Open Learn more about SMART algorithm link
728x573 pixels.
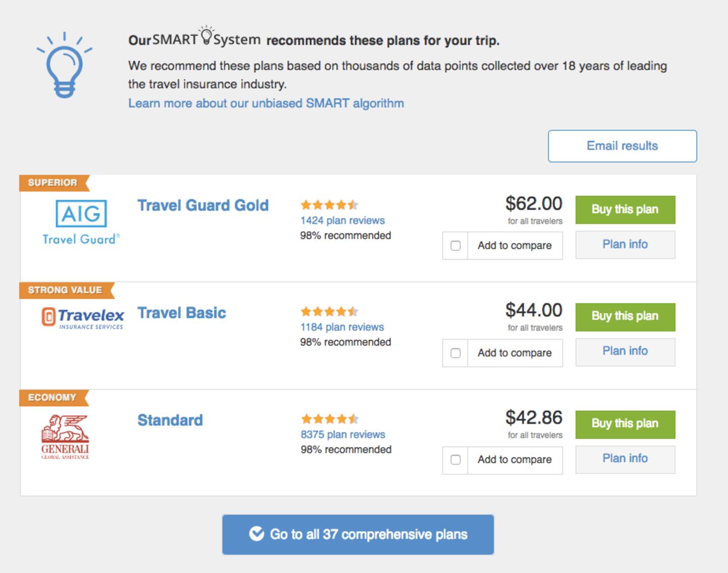pyautogui.click(x=266, y=104)
